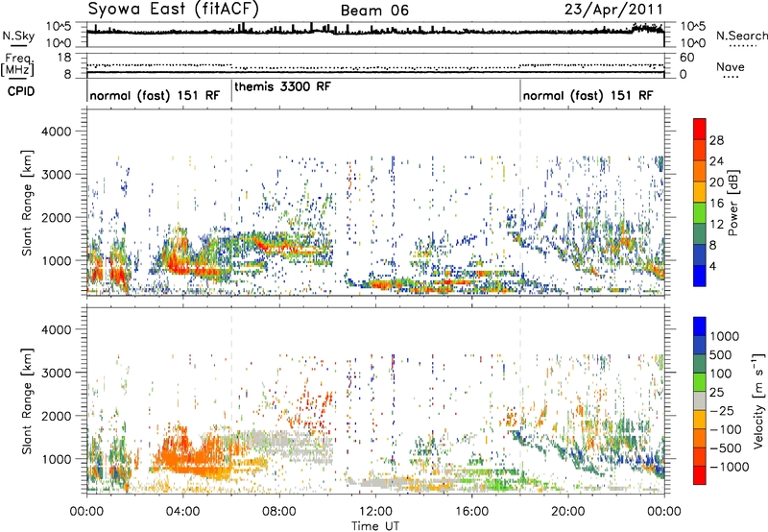Click the '04:00' time axis tick label
768x532 pixels.
[x=182, y=512]
